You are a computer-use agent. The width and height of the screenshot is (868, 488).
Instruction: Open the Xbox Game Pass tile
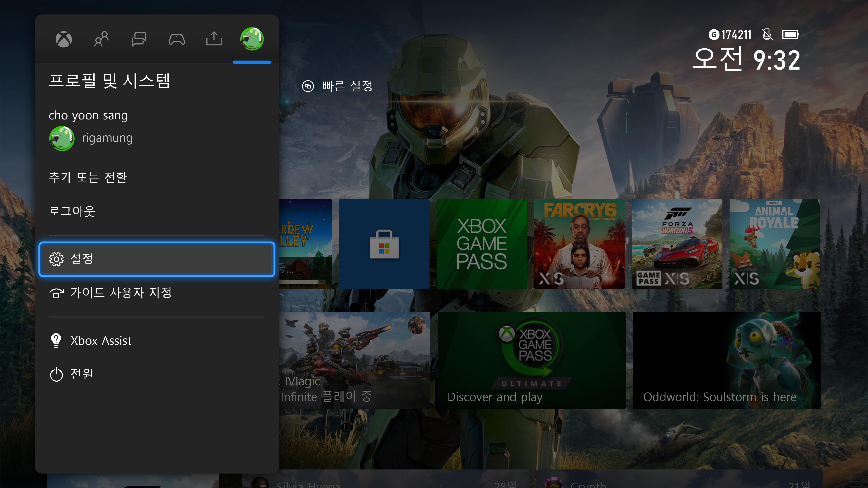tap(482, 244)
